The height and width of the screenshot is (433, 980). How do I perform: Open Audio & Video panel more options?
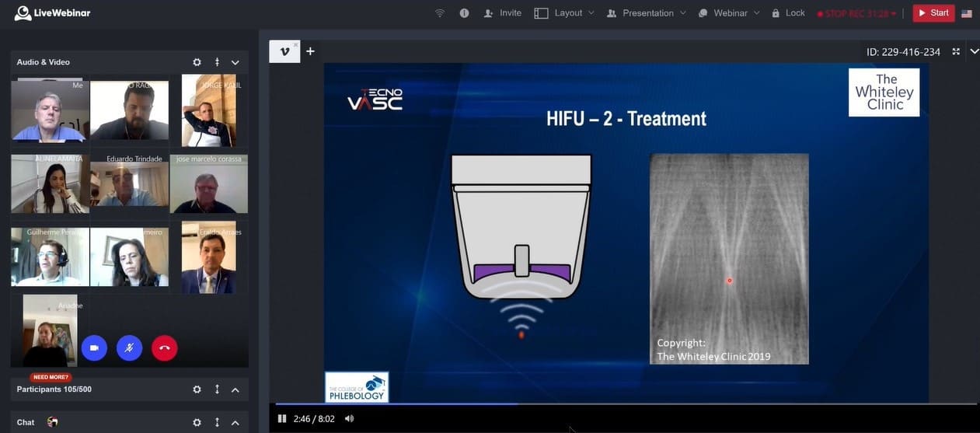coord(217,62)
